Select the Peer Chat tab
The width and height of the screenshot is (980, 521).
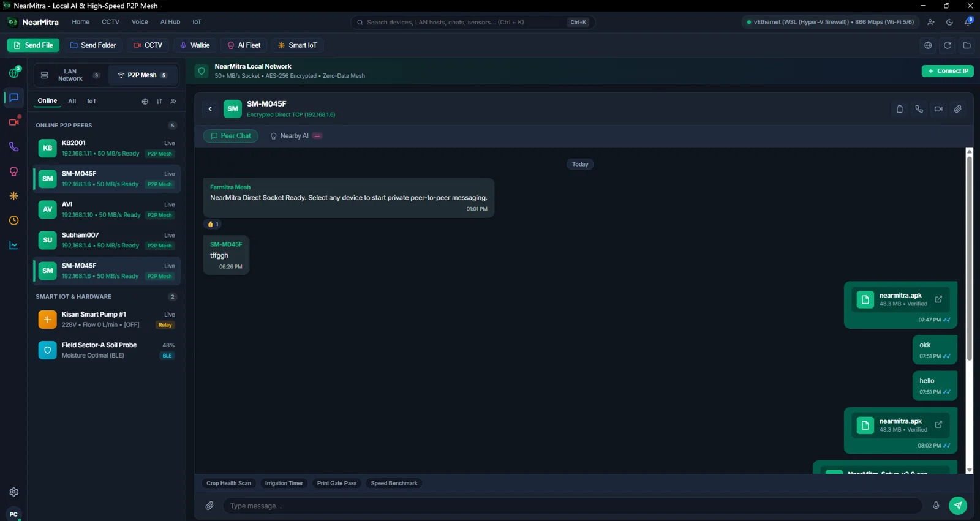(231, 136)
